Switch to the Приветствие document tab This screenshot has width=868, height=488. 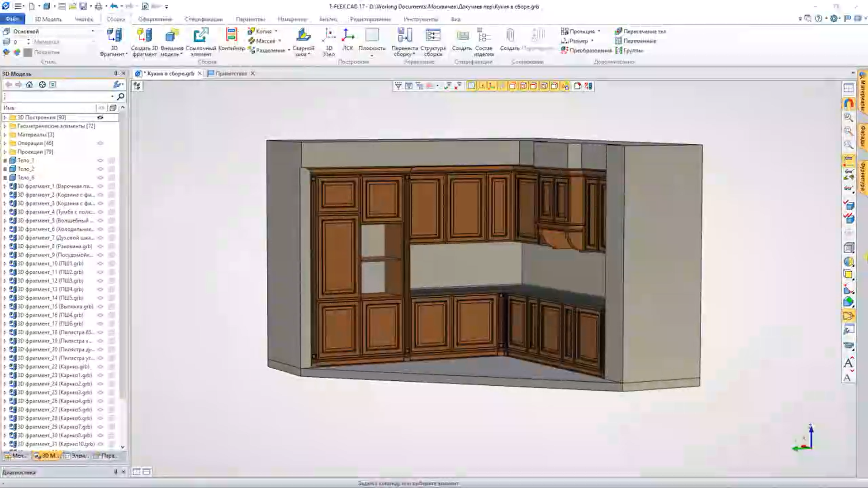tap(231, 73)
